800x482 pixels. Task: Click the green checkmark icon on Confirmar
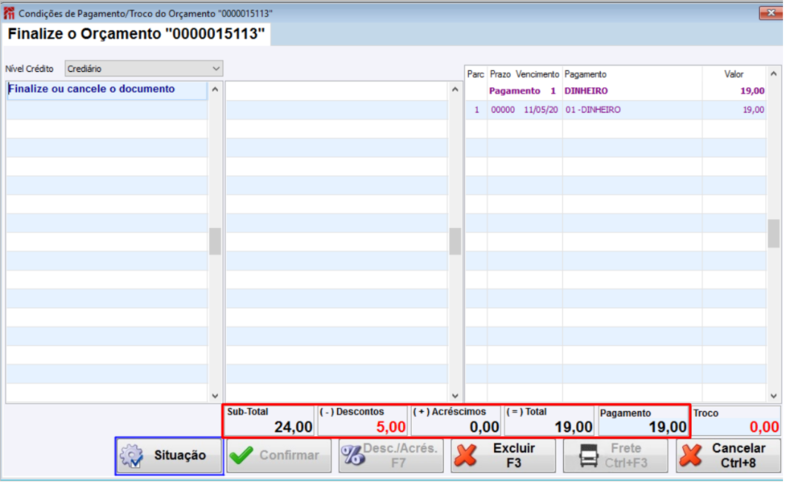241,455
